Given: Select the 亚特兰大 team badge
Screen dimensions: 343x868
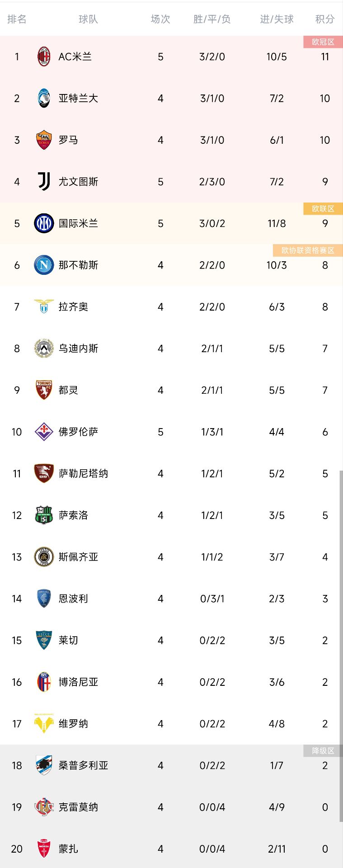Looking at the screenshot, I should (x=44, y=98).
